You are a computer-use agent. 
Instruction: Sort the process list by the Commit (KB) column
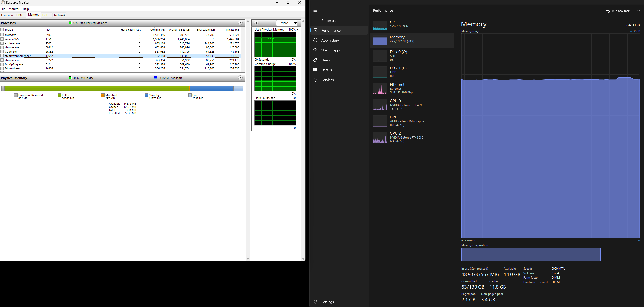tap(158, 30)
